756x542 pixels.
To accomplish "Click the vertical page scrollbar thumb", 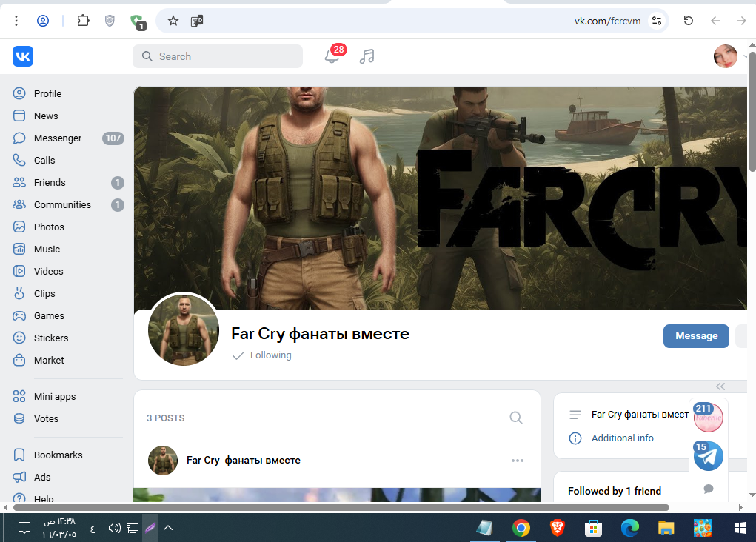I will coord(752,111).
